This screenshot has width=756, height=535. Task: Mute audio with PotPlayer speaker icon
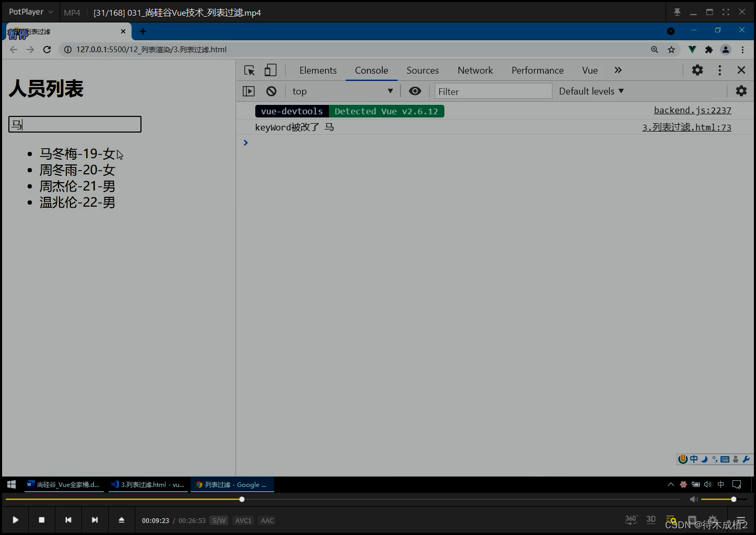point(693,500)
